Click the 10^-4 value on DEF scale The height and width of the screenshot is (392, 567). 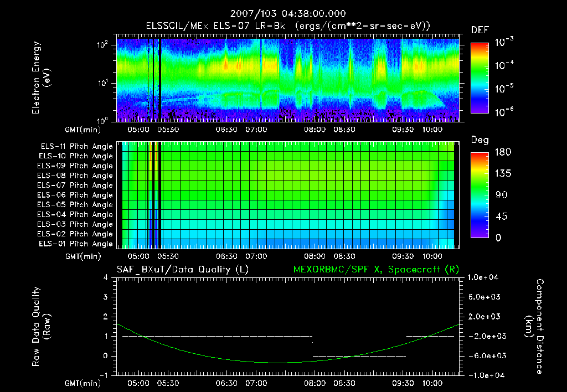point(504,65)
